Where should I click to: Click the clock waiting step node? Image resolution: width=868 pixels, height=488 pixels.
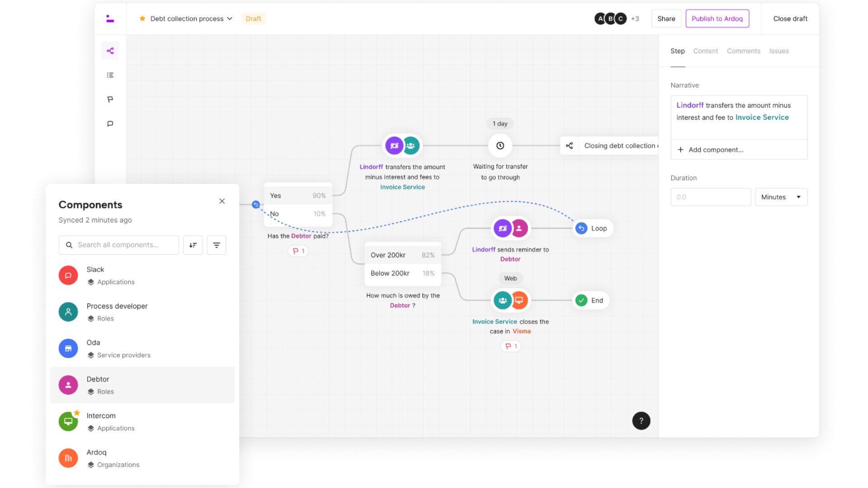coord(500,145)
